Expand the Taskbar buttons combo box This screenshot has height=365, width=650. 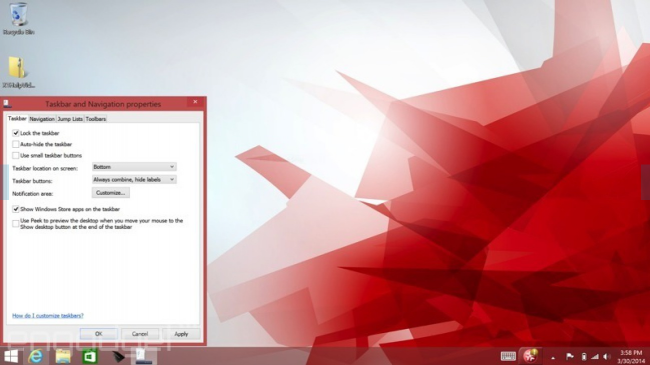134,180
